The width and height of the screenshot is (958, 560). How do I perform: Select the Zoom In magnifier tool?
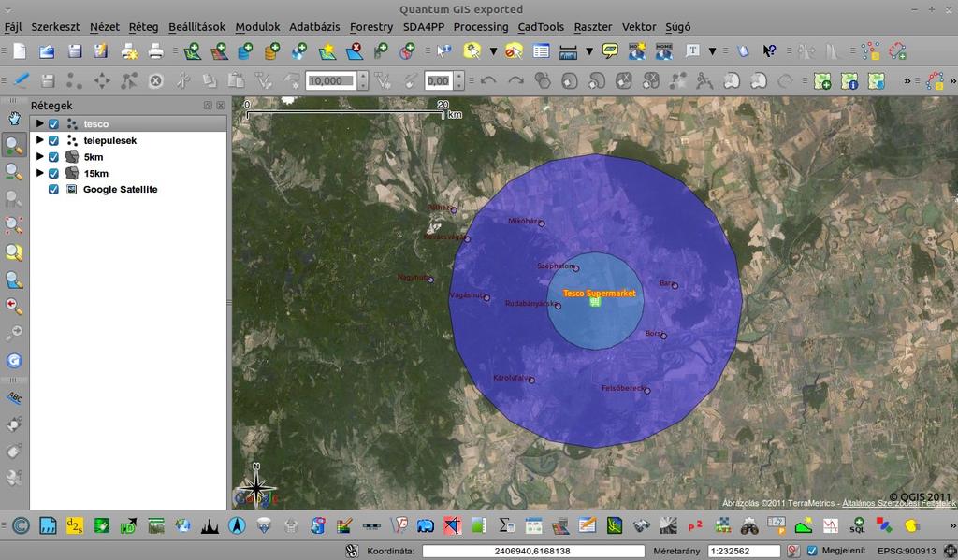(x=14, y=145)
